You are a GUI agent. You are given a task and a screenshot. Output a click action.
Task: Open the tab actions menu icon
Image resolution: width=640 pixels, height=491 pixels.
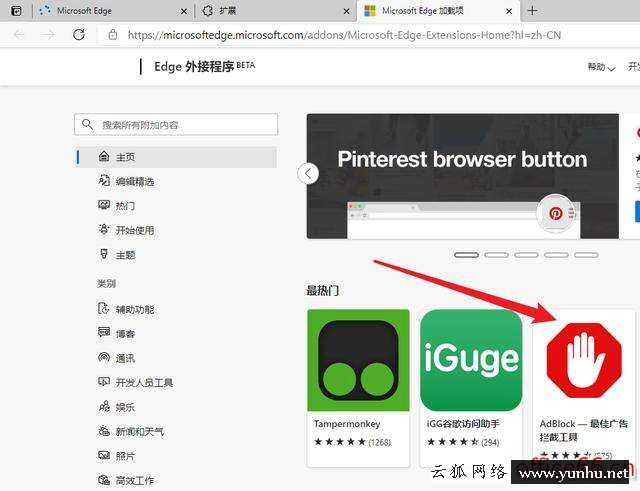(x=16, y=11)
